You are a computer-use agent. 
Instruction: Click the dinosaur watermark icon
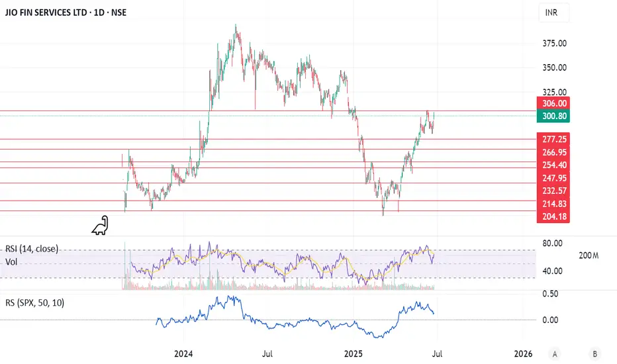point(101,226)
